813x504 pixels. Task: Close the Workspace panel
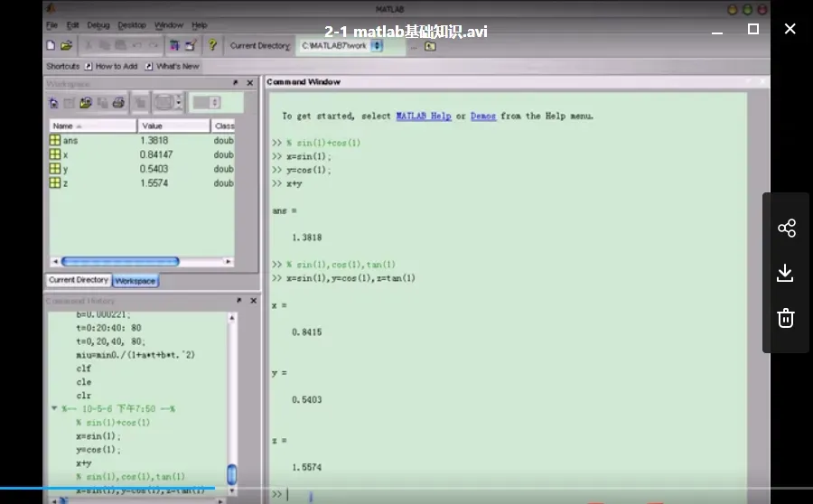click(250, 83)
